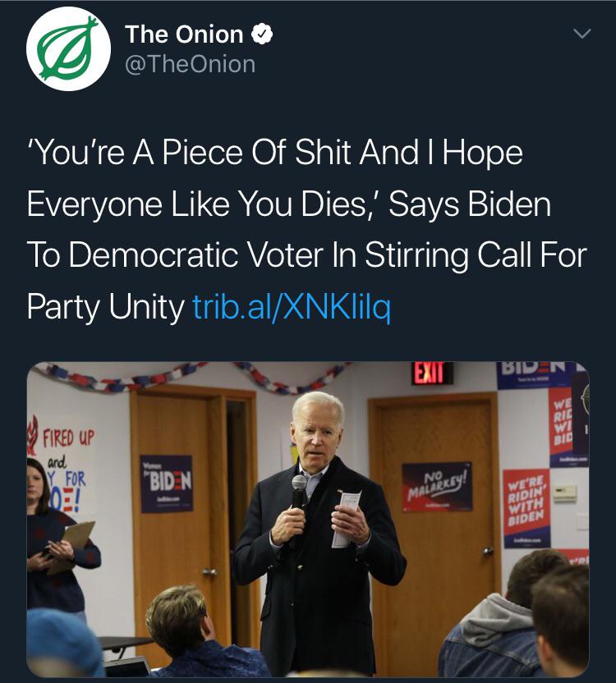The image size is (616, 683).
Task: Open The Onion display name profile
Action: coord(184,34)
